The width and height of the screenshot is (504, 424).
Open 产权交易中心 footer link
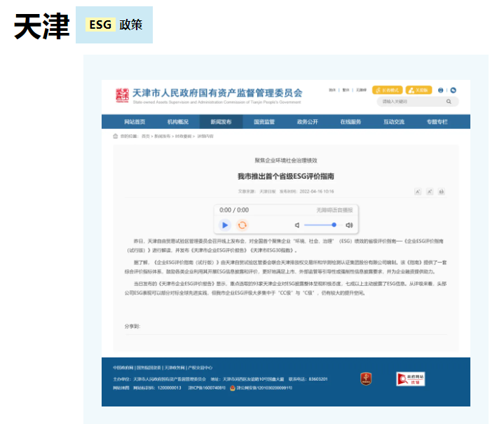click(200, 368)
